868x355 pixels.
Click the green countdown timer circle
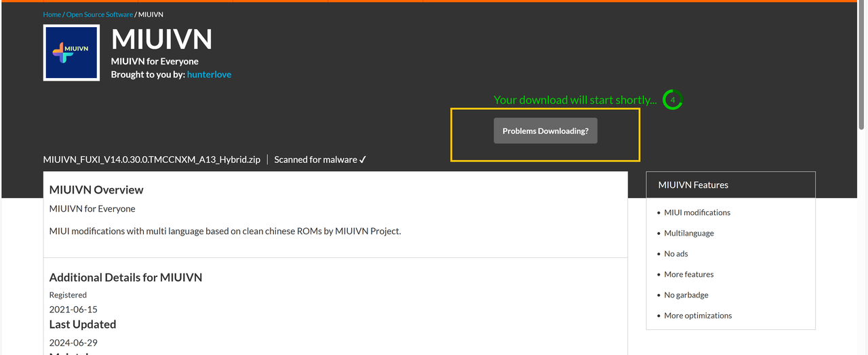[672, 100]
